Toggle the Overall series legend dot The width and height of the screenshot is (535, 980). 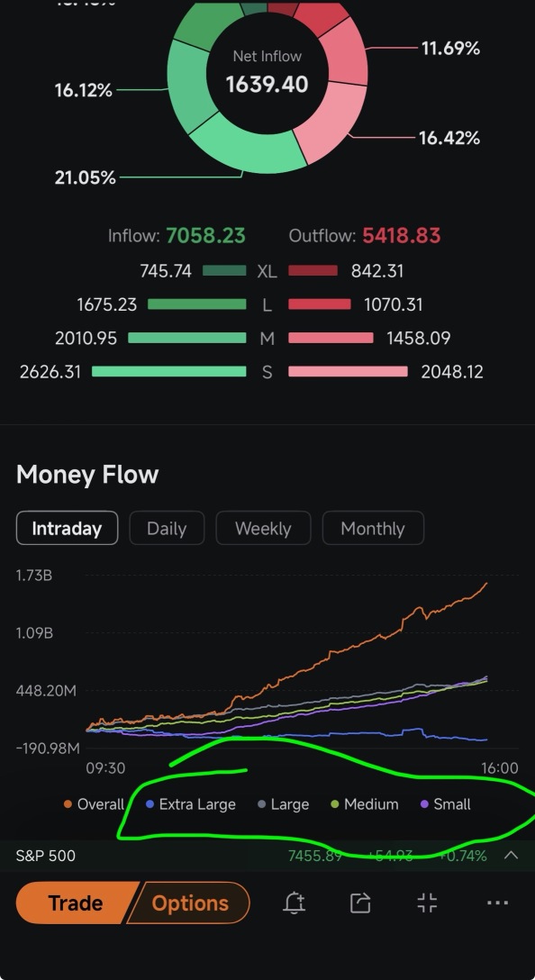(68, 804)
